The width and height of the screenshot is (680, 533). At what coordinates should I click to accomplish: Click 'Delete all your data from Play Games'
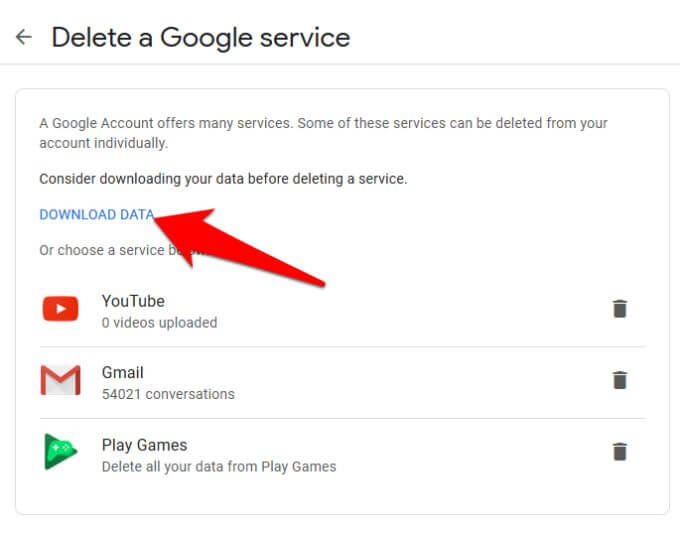pos(219,466)
